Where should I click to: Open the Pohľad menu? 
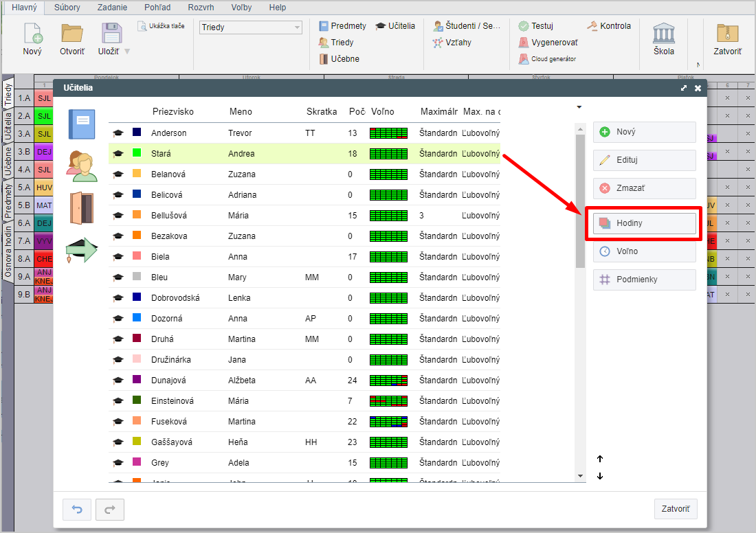pos(157,8)
